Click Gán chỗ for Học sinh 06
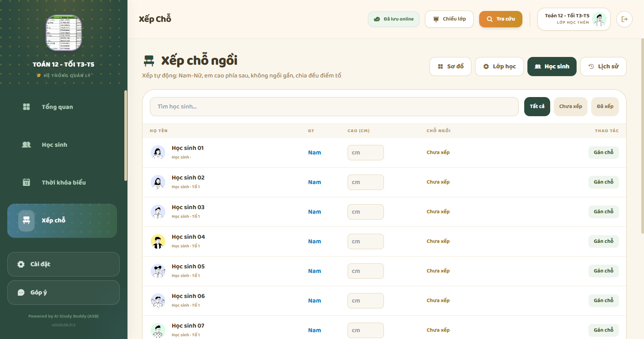This screenshot has height=339, width=644. [603, 301]
